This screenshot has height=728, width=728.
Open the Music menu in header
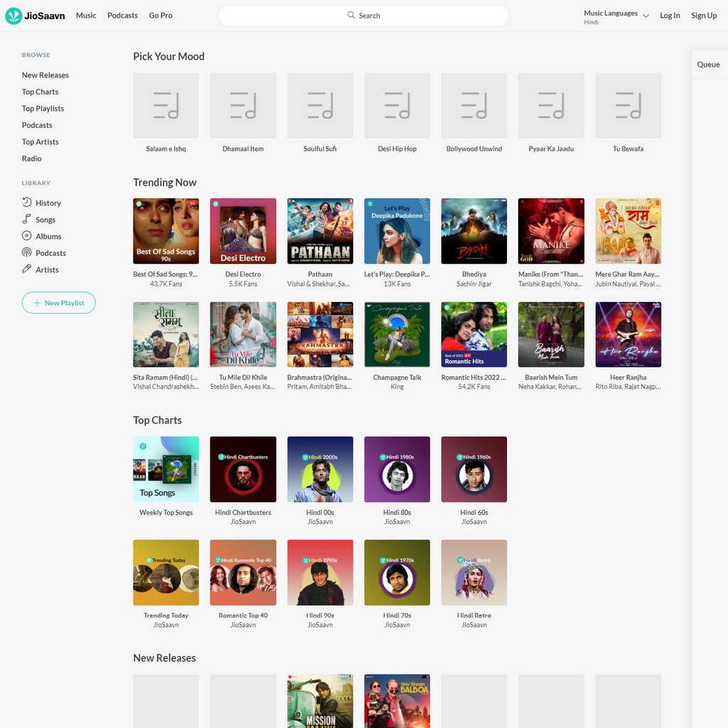pyautogui.click(x=86, y=16)
